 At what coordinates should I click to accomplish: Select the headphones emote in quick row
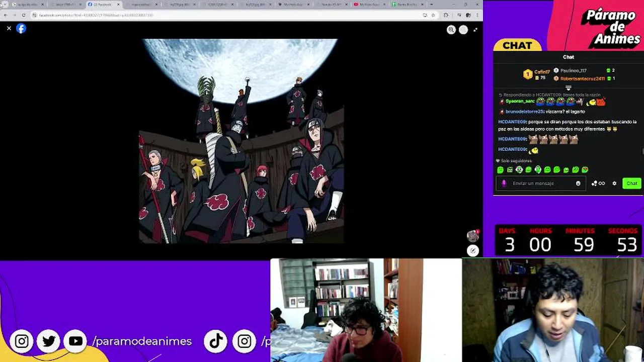click(538, 170)
